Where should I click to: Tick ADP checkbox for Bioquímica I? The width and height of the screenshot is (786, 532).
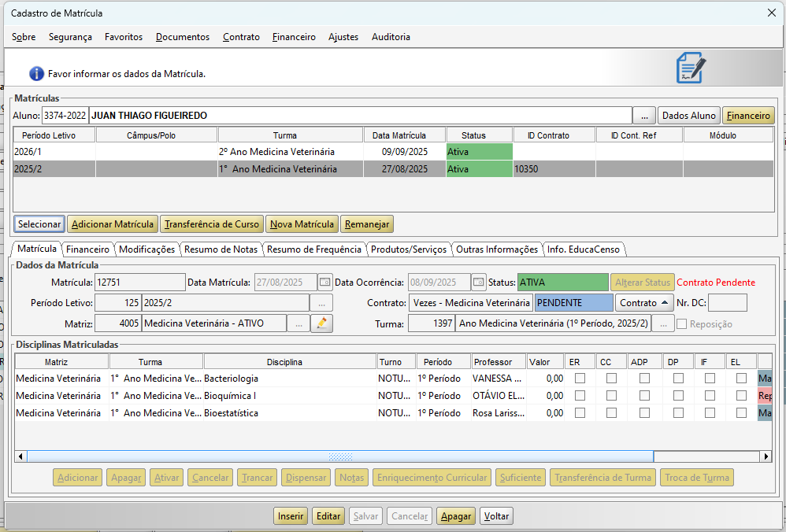(645, 396)
